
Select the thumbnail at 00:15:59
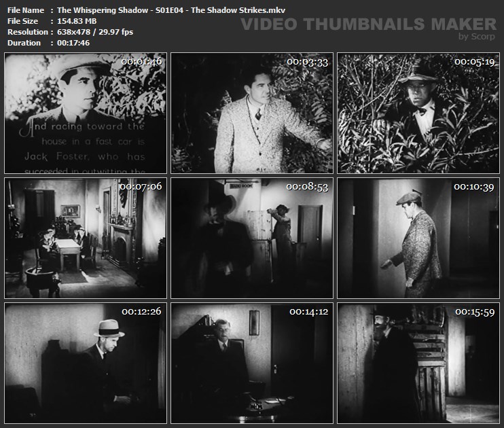pos(418,363)
